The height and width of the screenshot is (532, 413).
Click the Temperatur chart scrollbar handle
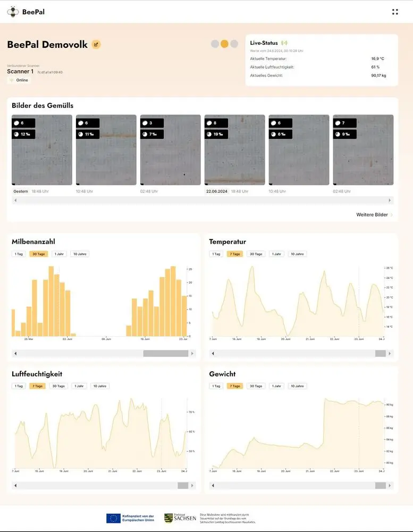point(380,353)
